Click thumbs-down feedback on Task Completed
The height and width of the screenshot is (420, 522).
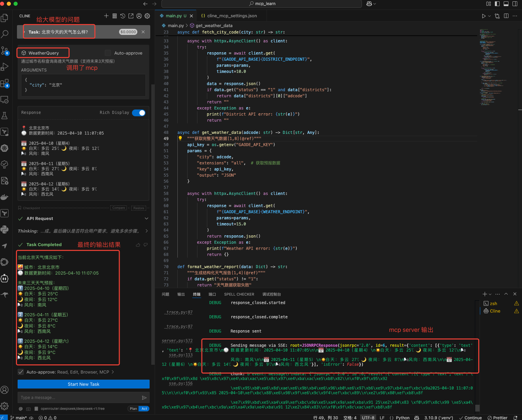[x=146, y=245]
